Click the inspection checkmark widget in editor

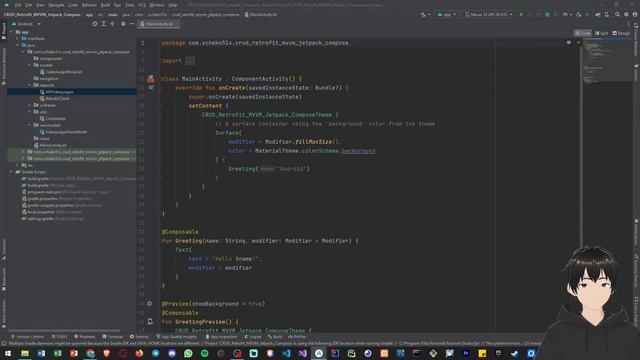pos(578,42)
